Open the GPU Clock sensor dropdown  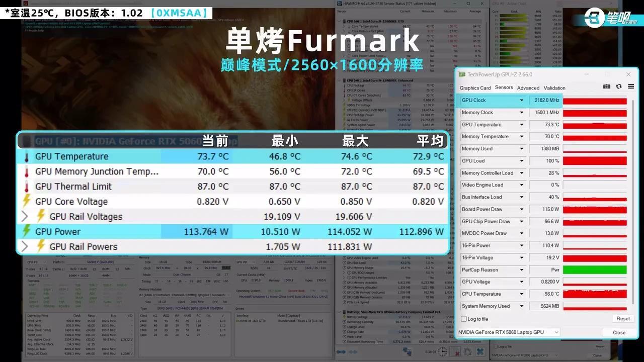pos(521,100)
